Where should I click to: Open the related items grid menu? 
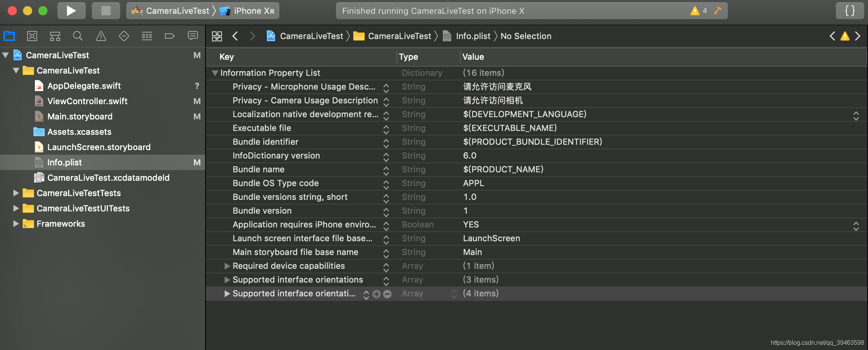pyautogui.click(x=217, y=36)
